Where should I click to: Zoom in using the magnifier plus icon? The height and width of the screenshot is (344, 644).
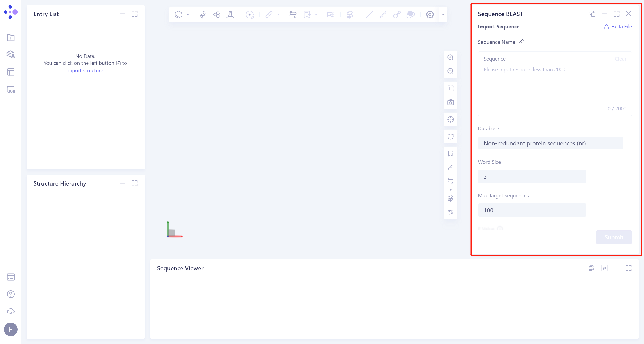coord(451,58)
